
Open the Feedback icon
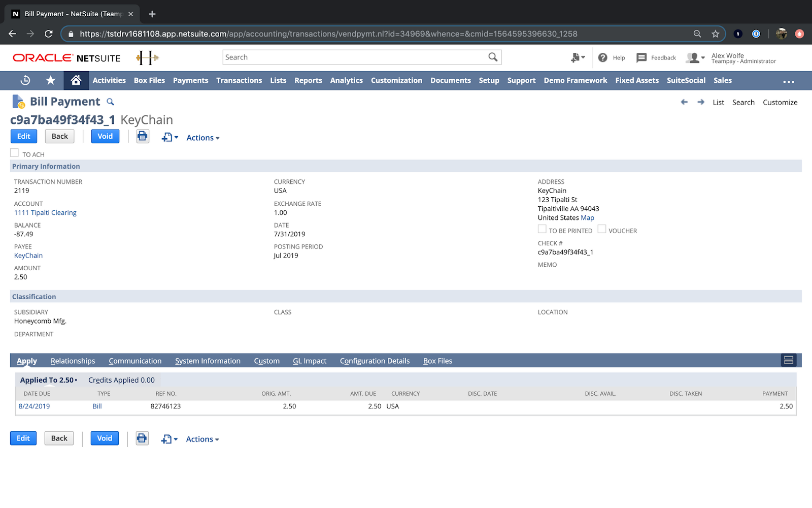[x=641, y=57]
